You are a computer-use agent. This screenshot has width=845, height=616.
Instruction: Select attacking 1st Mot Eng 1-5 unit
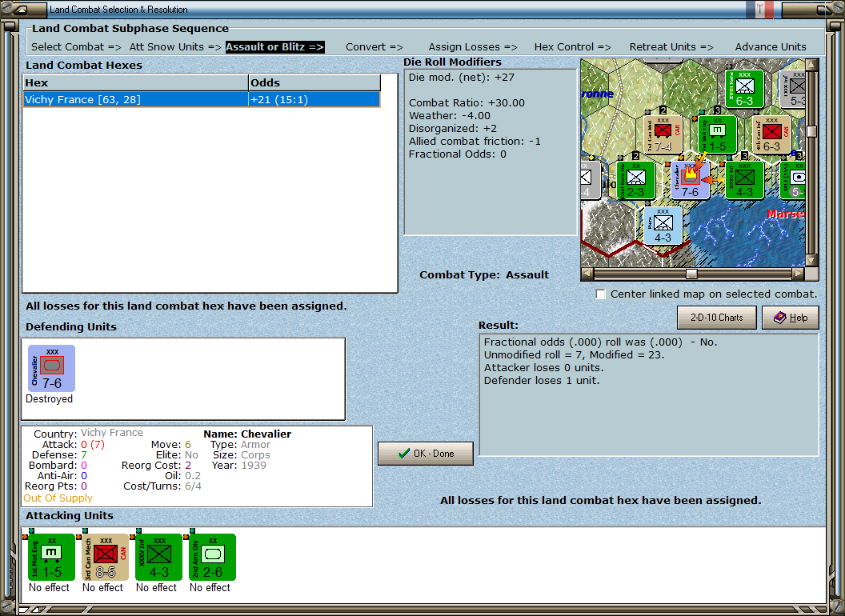52,558
